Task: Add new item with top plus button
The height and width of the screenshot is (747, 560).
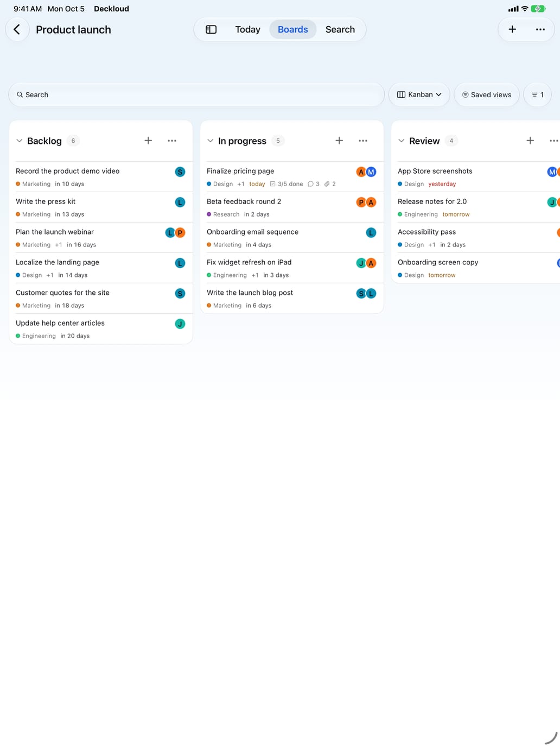Action: point(512,29)
